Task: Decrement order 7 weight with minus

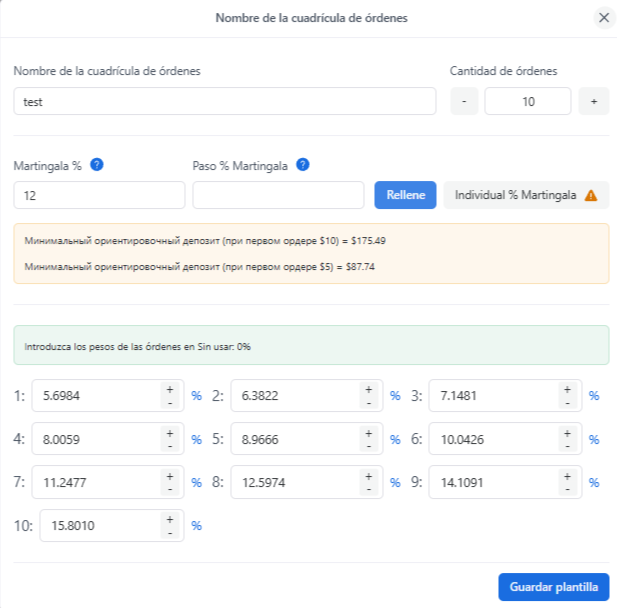Action: pos(170,490)
